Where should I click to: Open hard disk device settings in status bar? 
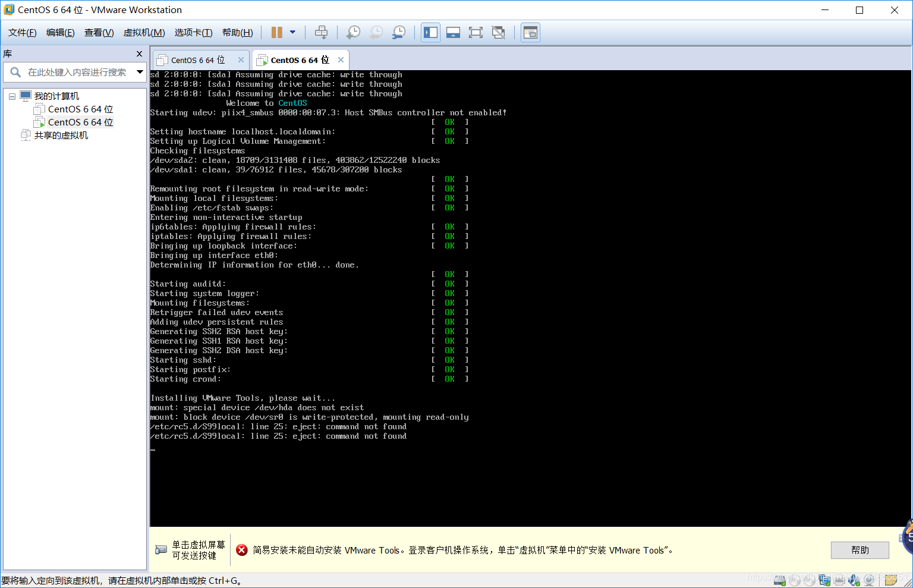779,580
